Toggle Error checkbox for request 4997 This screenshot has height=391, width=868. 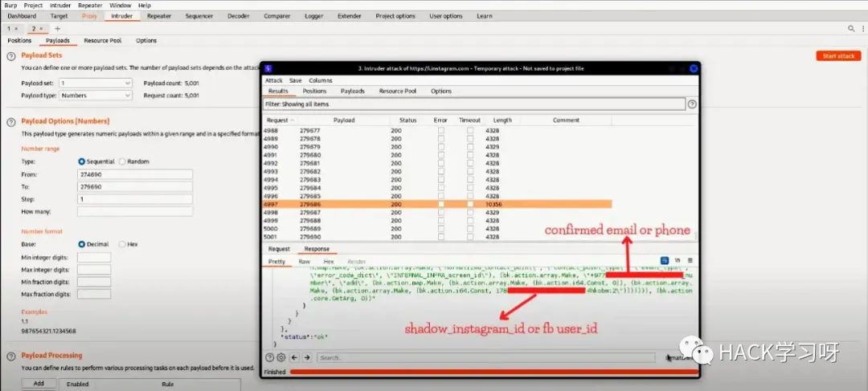[x=440, y=204]
